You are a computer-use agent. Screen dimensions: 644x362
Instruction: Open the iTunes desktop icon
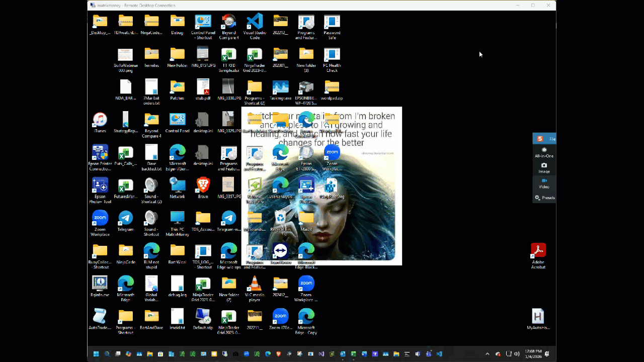[x=100, y=120]
